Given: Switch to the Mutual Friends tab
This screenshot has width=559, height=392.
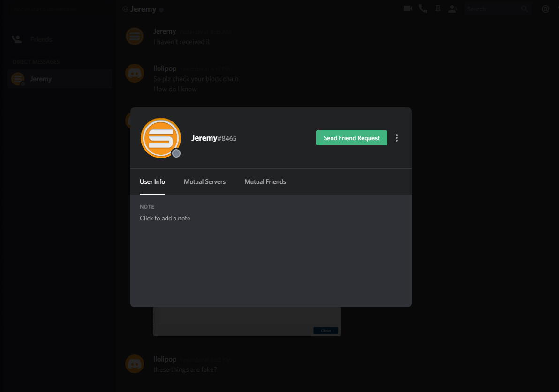Looking at the screenshot, I should pos(265,182).
